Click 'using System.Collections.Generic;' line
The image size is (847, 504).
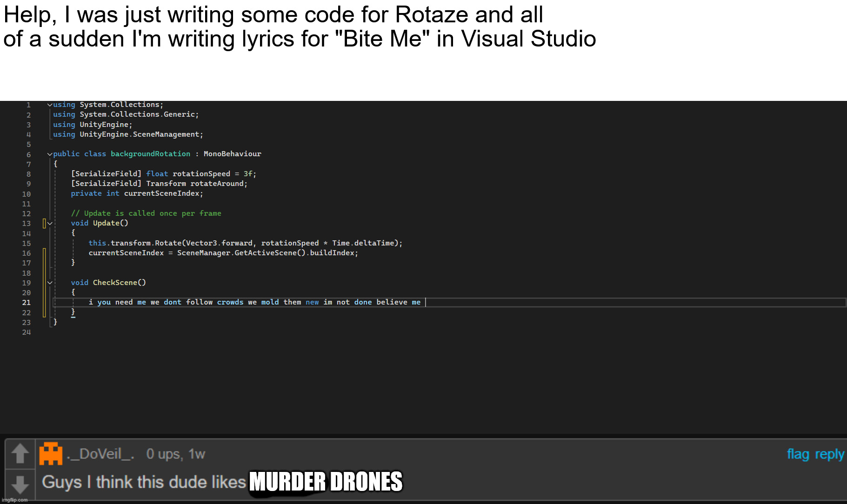tap(126, 114)
